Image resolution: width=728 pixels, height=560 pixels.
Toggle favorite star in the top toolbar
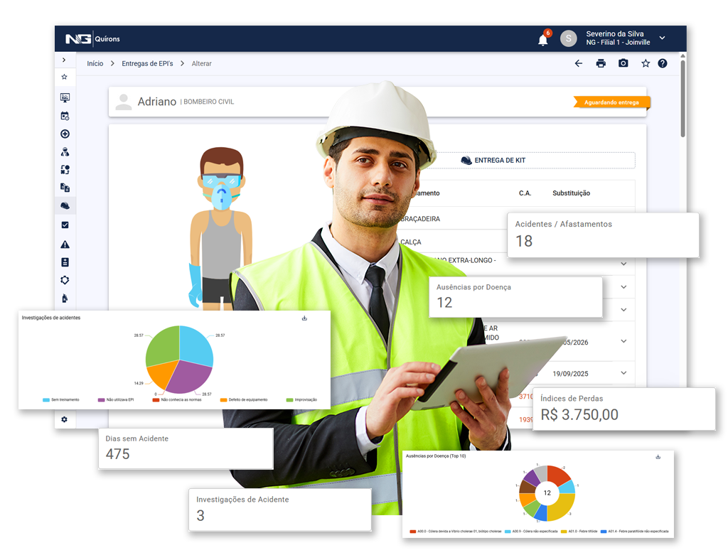[x=646, y=63]
